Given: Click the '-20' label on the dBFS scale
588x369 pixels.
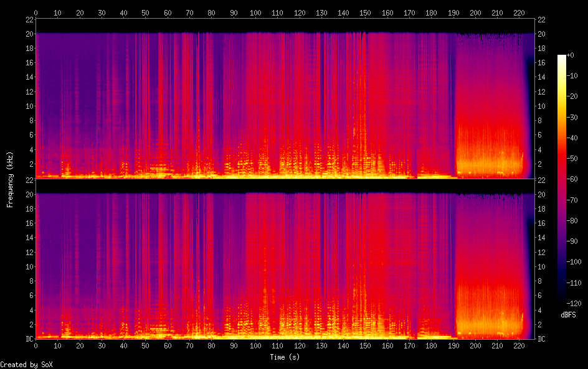Looking at the screenshot, I should pyautogui.click(x=572, y=96).
